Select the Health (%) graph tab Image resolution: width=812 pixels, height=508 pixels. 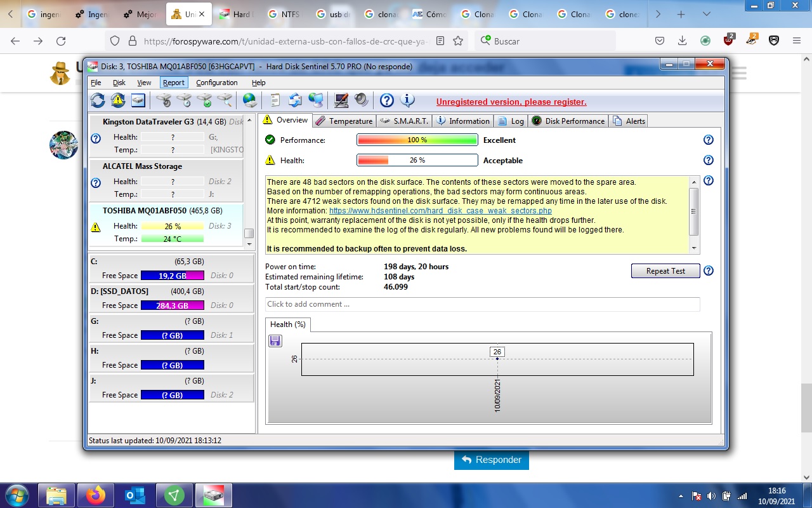(x=288, y=324)
